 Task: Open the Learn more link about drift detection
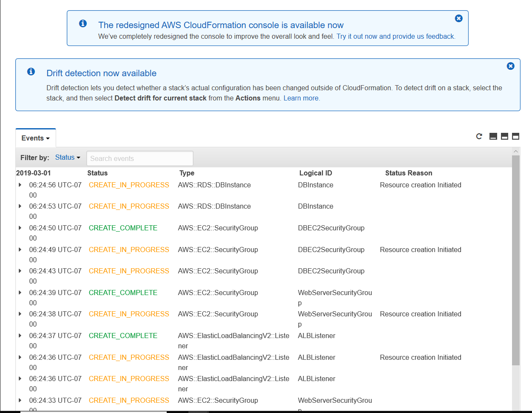[302, 98]
